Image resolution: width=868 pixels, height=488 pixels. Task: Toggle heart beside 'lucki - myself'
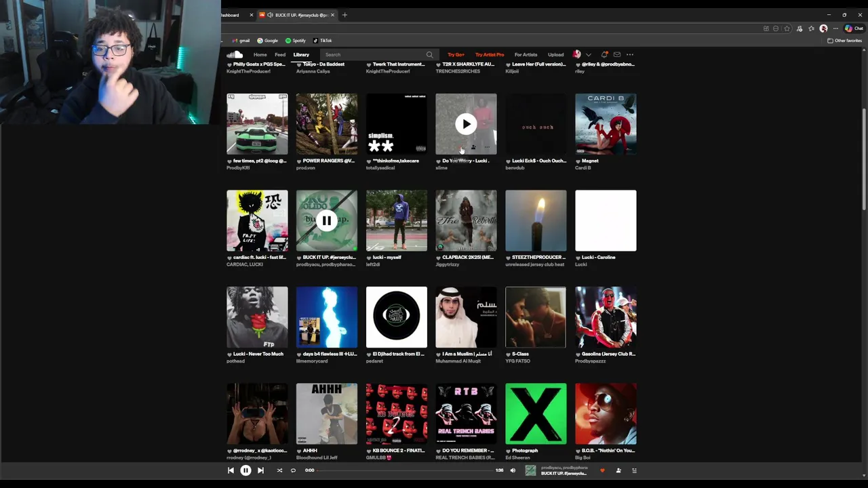369,258
